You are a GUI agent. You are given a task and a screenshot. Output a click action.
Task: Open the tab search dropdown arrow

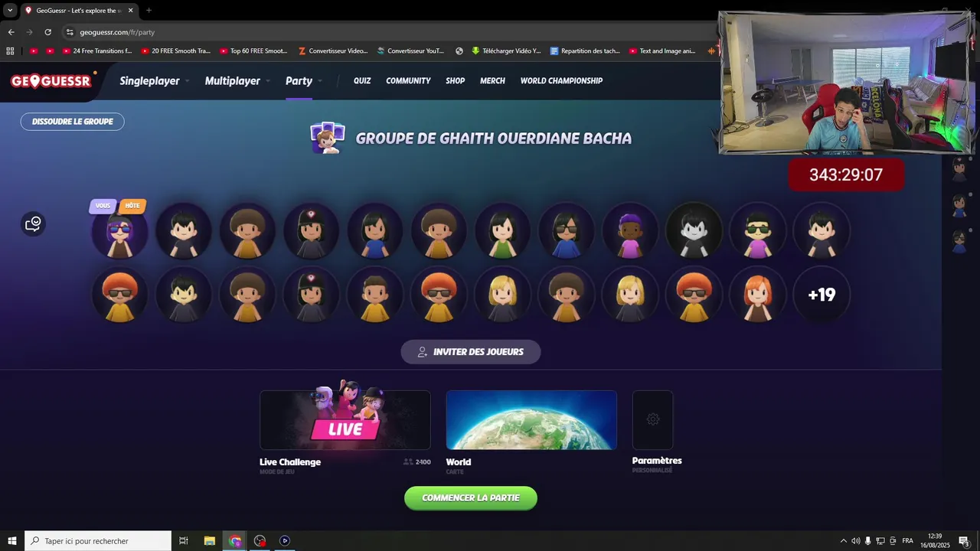(x=10, y=11)
